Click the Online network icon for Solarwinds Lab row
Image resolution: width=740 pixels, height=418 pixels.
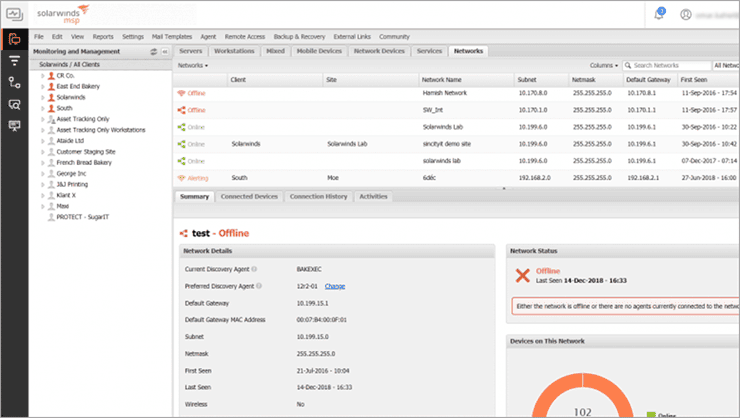point(181,127)
